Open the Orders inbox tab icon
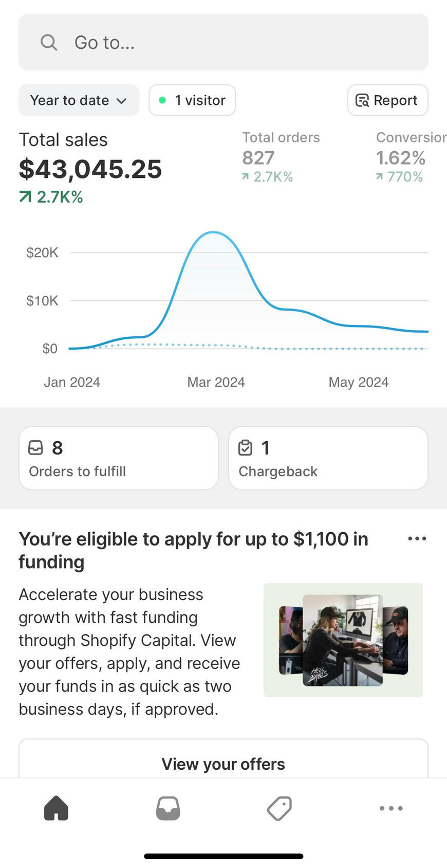This screenshot has width=447, height=868. click(168, 808)
